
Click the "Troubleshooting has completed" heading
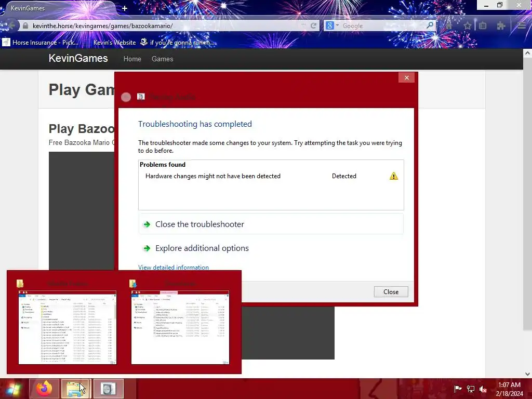195,124
